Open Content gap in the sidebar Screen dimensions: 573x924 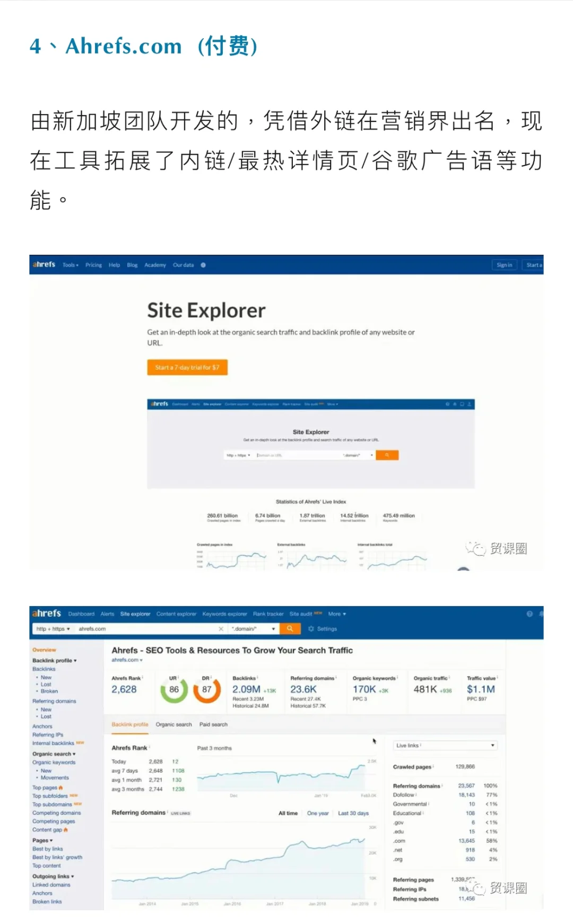(47, 830)
